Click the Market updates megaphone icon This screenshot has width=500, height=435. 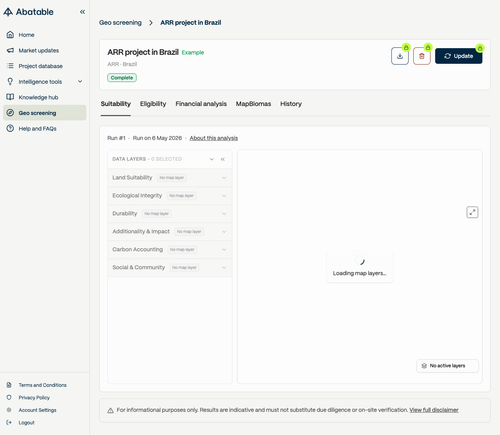click(10, 50)
